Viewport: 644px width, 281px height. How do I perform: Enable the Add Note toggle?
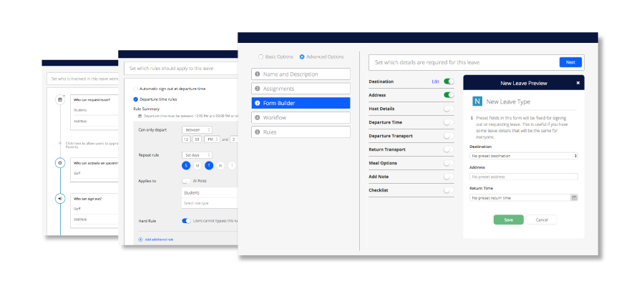449,177
